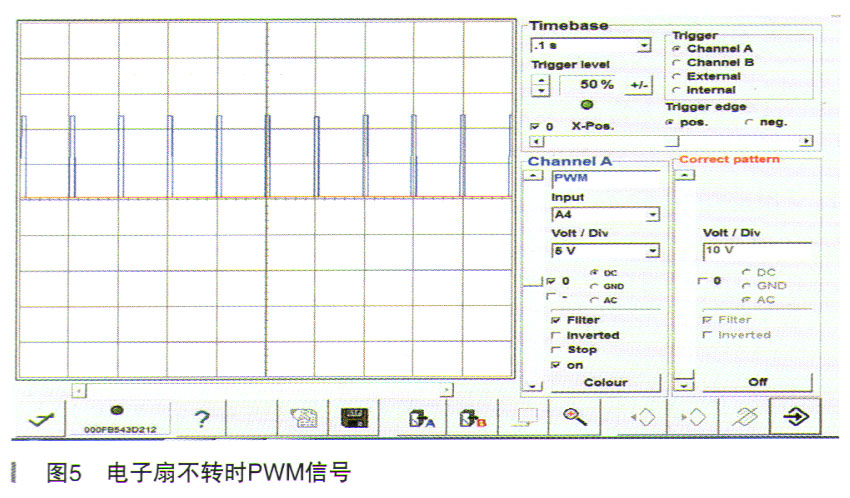The image size is (850, 498).
Task: Select DC coupling for Channel A
Action: click(x=595, y=273)
